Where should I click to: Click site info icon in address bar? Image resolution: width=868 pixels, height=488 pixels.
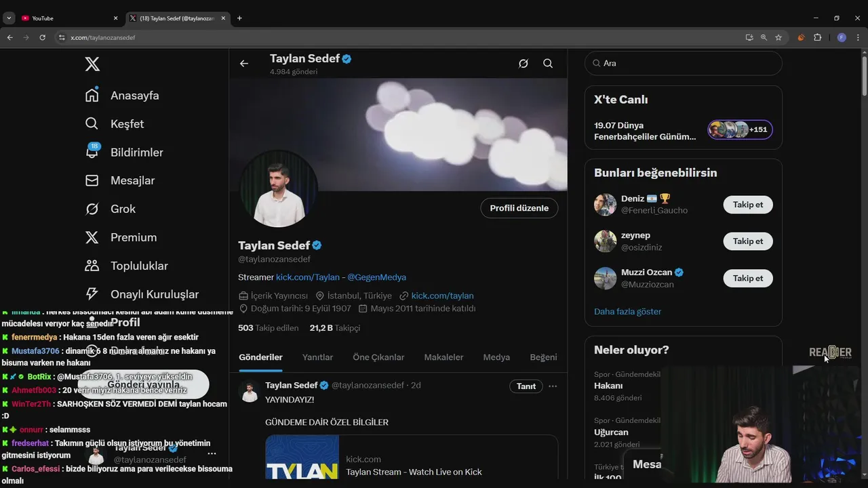(62, 37)
